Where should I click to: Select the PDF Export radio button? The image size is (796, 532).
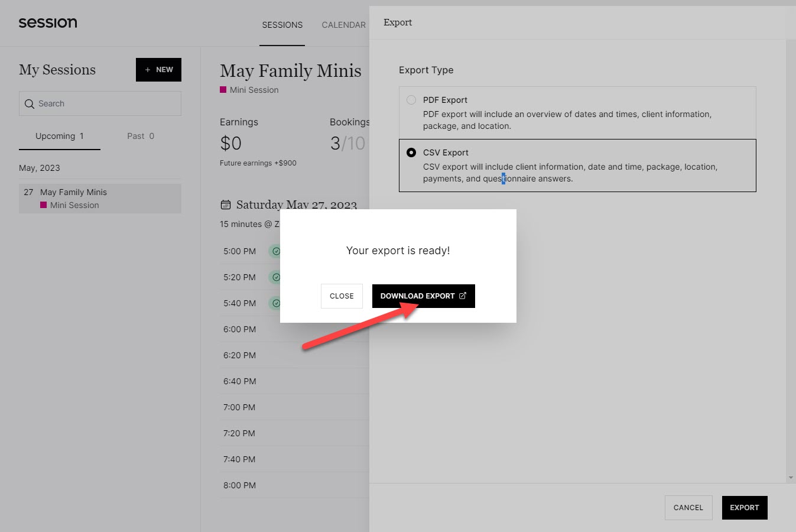(x=411, y=100)
